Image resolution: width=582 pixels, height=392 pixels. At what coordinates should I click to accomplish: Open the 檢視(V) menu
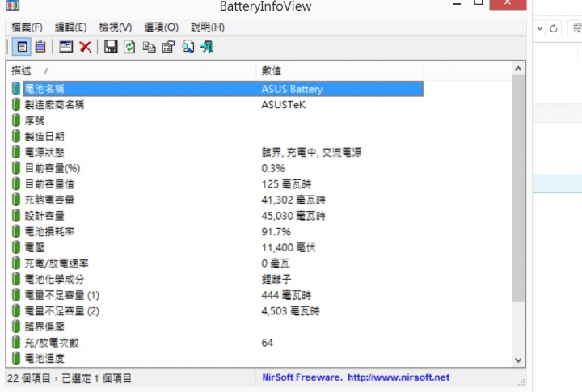click(x=116, y=27)
